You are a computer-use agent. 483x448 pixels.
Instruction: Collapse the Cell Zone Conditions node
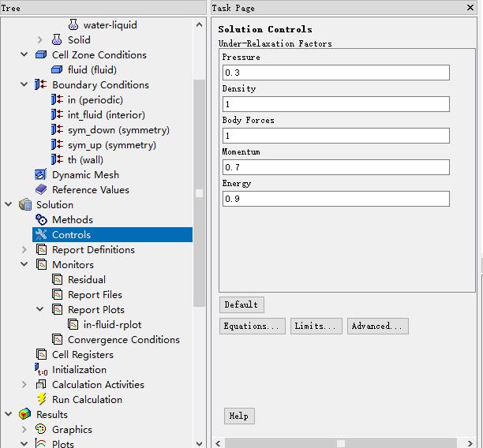click(x=24, y=54)
